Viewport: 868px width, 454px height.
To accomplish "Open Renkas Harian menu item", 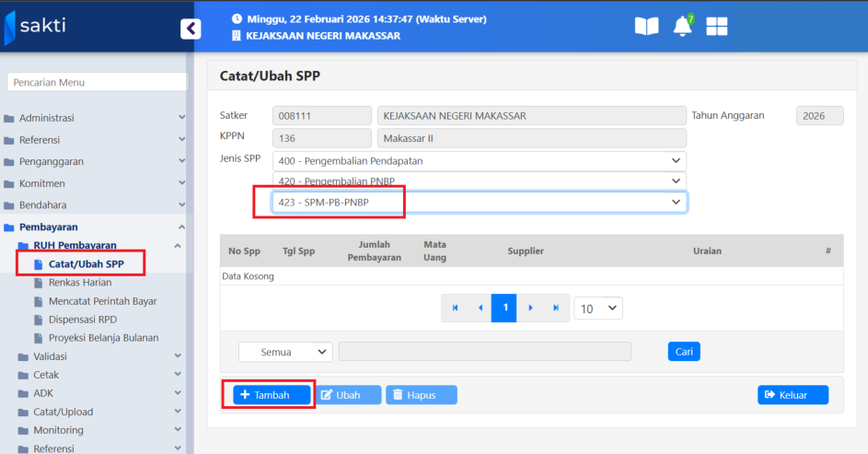I will click(79, 283).
